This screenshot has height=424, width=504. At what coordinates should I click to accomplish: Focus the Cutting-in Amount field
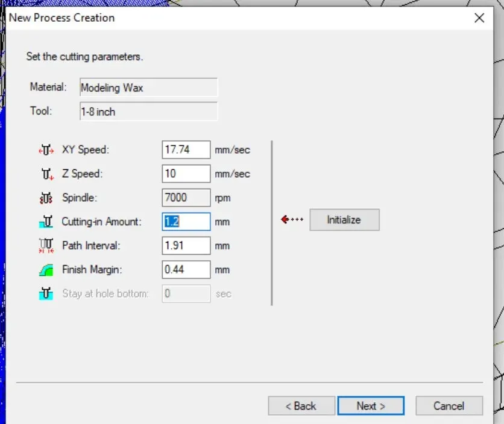(x=186, y=222)
